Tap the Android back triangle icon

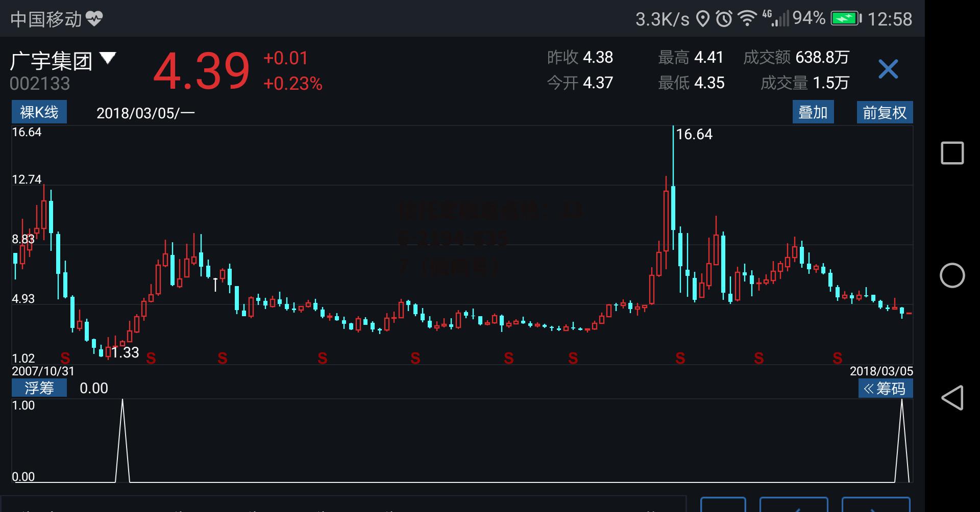point(952,398)
